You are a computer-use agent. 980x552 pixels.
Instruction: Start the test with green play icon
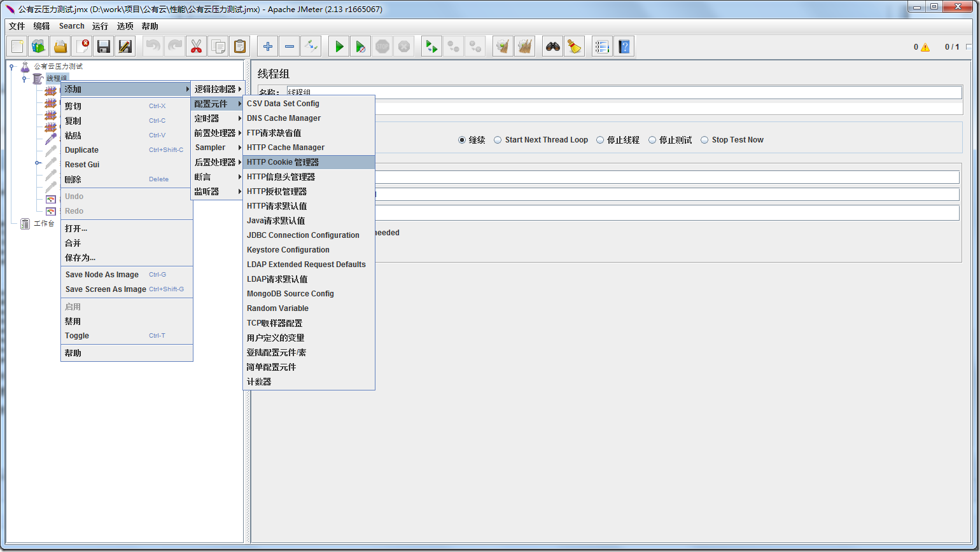coord(339,46)
